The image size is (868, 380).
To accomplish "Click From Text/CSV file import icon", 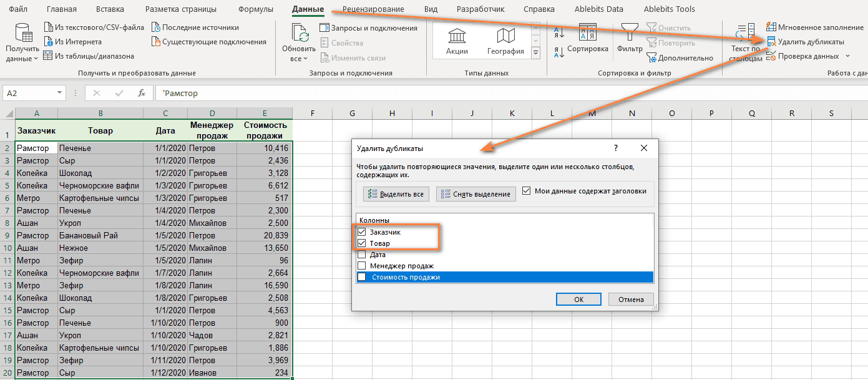I will (x=48, y=27).
